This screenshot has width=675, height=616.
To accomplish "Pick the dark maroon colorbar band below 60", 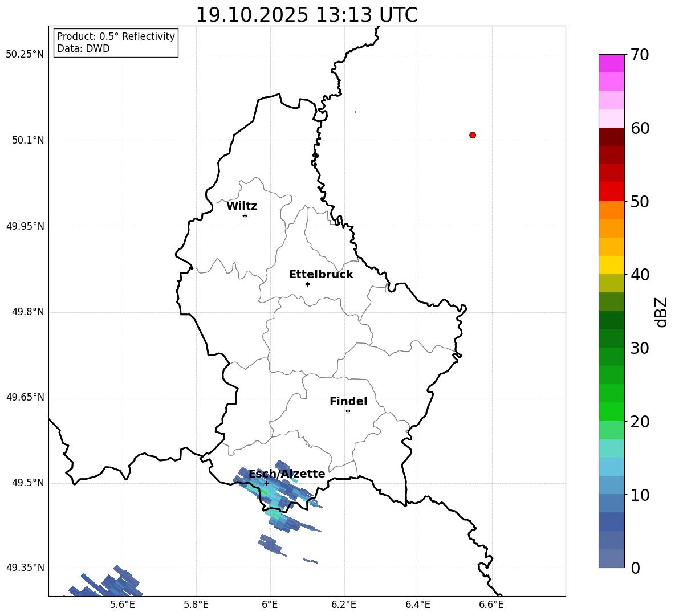I will [x=611, y=137].
